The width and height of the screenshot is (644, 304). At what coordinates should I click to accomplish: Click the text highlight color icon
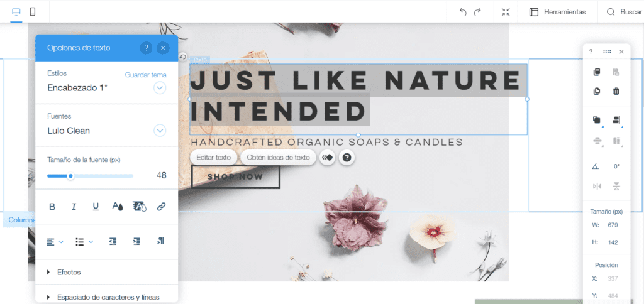click(140, 207)
